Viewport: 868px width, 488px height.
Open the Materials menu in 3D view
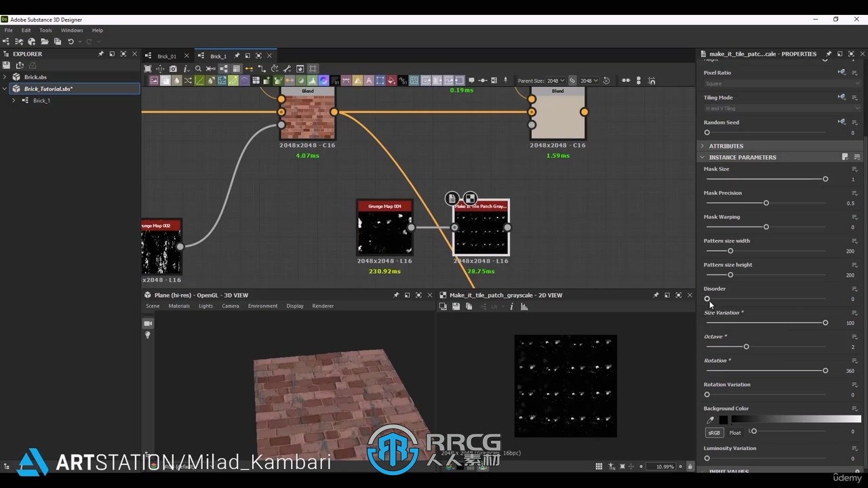pyautogui.click(x=179, y=306)
